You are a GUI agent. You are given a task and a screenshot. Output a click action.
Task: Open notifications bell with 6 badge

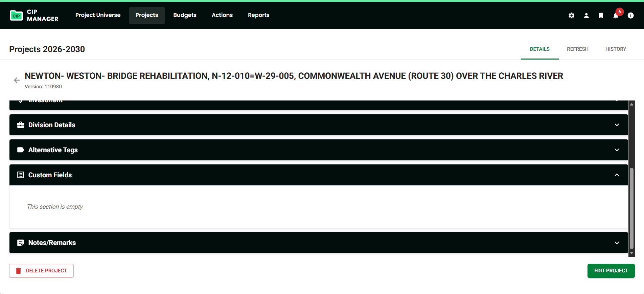point(616,16)
